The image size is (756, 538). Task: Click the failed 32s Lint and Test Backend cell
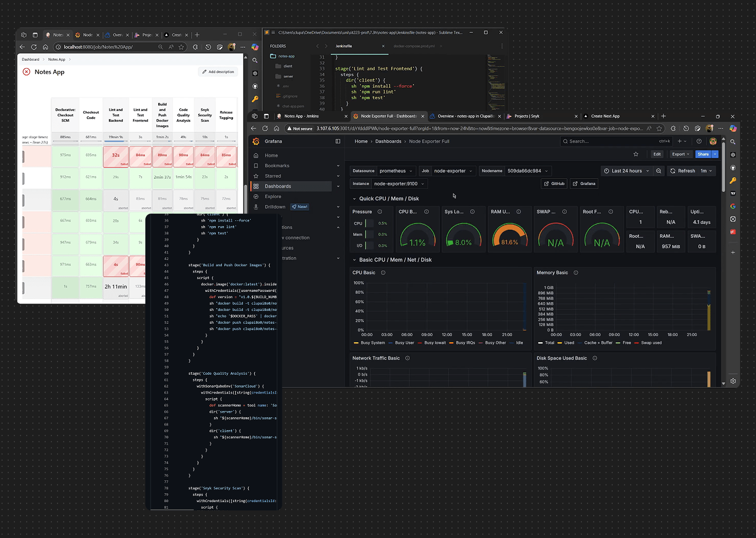click(116, 156)
